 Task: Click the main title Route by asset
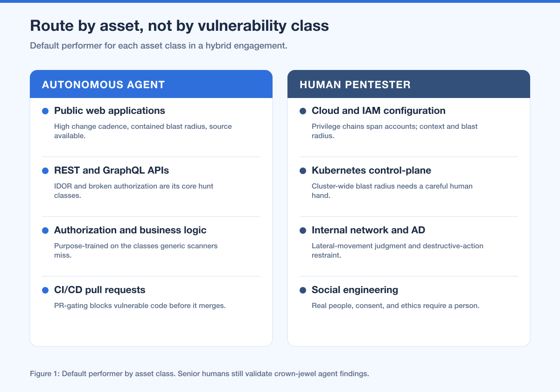coord(179,26)
